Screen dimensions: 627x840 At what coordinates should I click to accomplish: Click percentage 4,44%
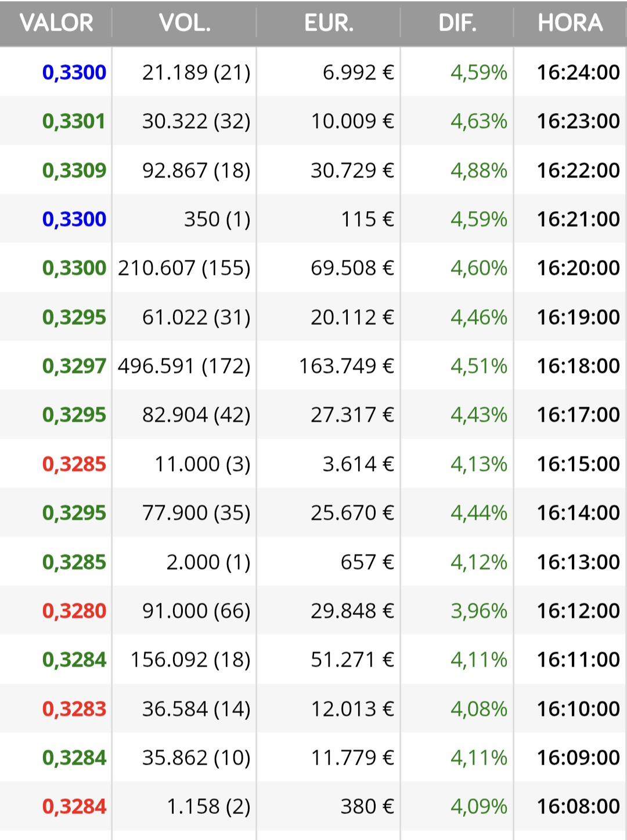pos(479,513)
